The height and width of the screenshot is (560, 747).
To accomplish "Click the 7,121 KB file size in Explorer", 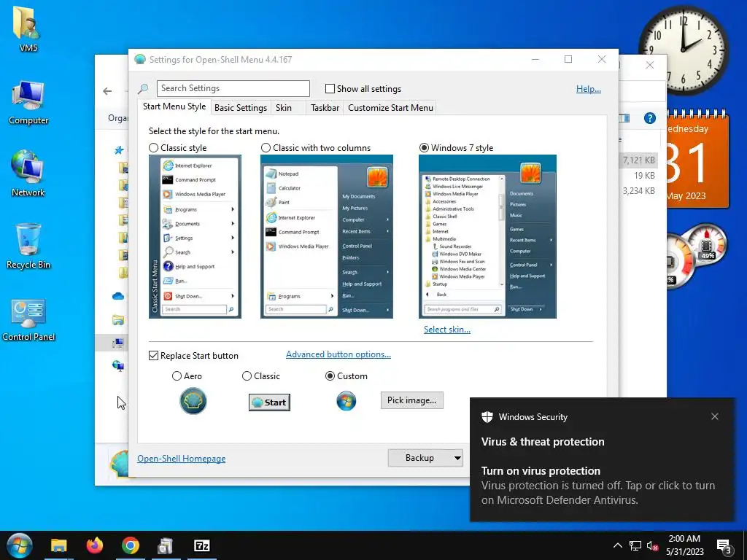I will tap(639, 160).
